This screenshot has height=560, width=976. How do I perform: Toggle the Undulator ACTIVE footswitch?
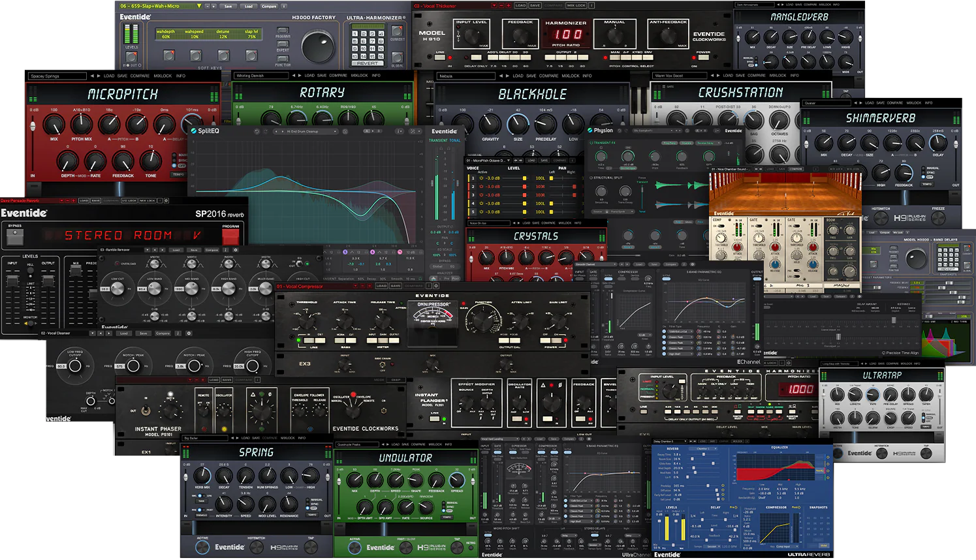coord(354,548)
